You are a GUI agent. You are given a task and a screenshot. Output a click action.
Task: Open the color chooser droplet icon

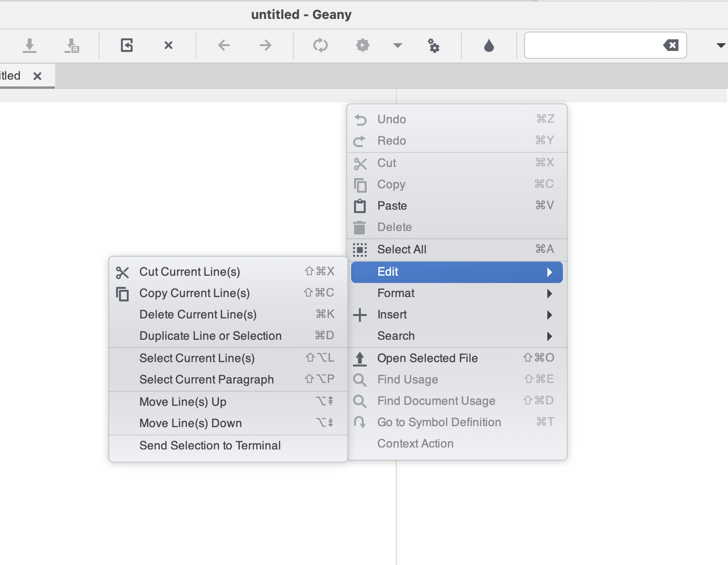pyautogui.click(x=489, y=45)
